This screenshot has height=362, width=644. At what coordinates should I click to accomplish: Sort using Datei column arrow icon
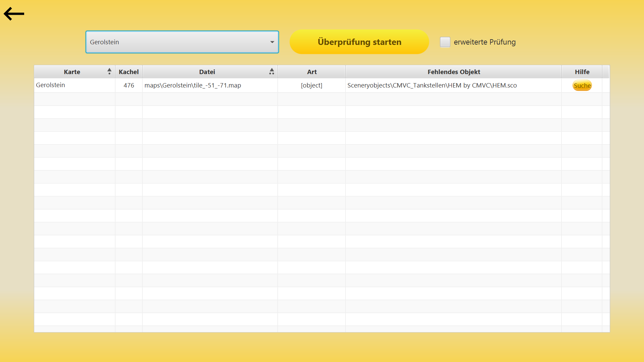(x=272, y=71)
